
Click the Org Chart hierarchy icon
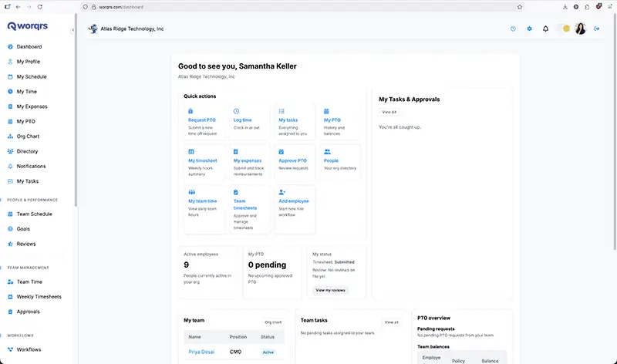10,136
